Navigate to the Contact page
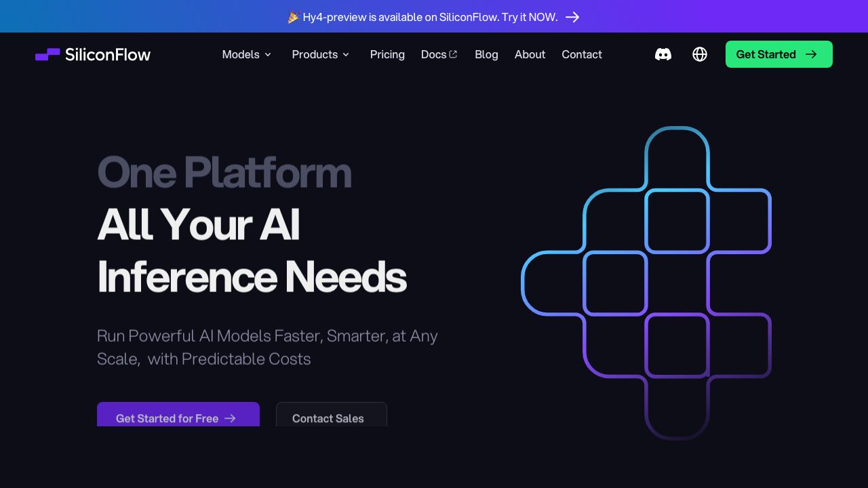Image resolution: width=868 pixels, height=488 pixels. click(582, 54)
